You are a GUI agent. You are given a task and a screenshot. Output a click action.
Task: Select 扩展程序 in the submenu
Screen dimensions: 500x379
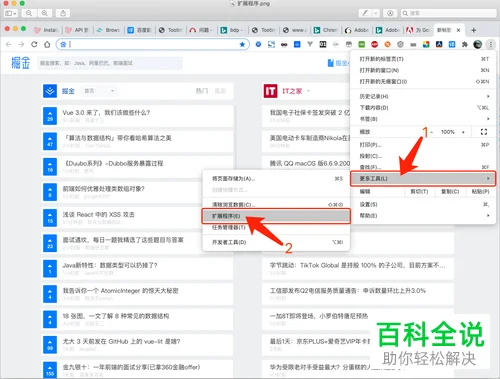pos(276,216)
